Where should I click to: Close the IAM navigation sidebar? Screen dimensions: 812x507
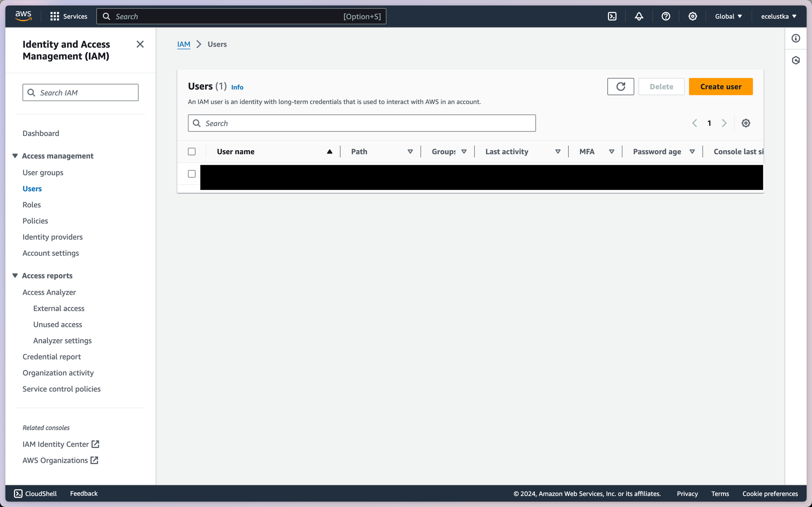pyautogui.click(x=140, y=44)
